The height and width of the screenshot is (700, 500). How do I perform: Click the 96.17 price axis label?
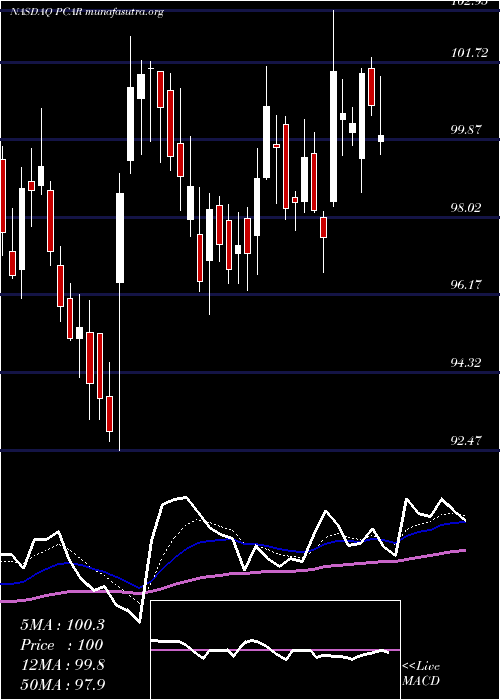point(466,285)
